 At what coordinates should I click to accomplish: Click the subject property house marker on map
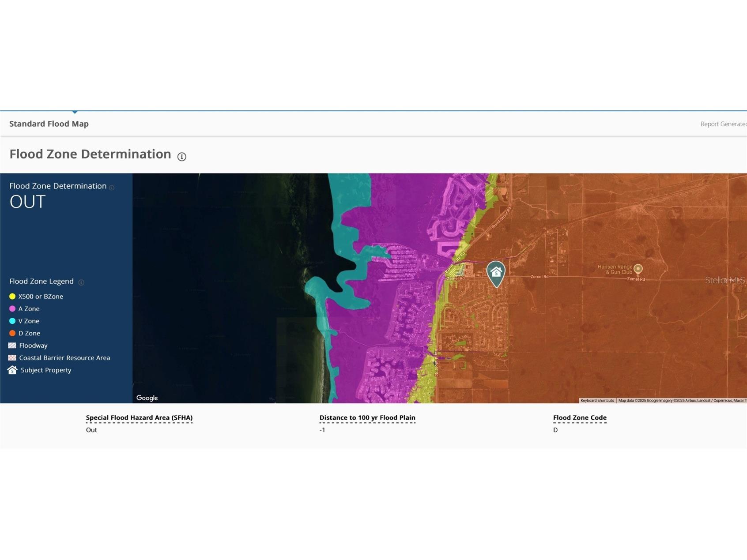click(x=496, y=273)
